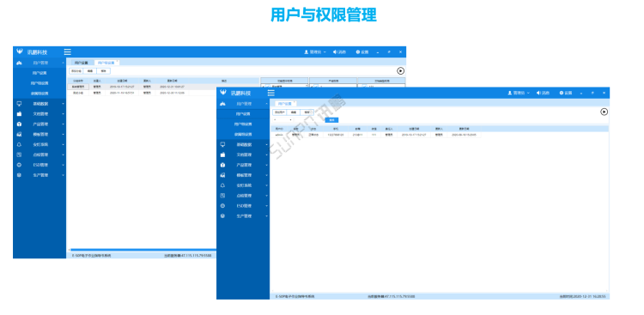644x315 pixels.
Task: Click 模板管理 icon in front window sidebar
Action: coord(223,175)
